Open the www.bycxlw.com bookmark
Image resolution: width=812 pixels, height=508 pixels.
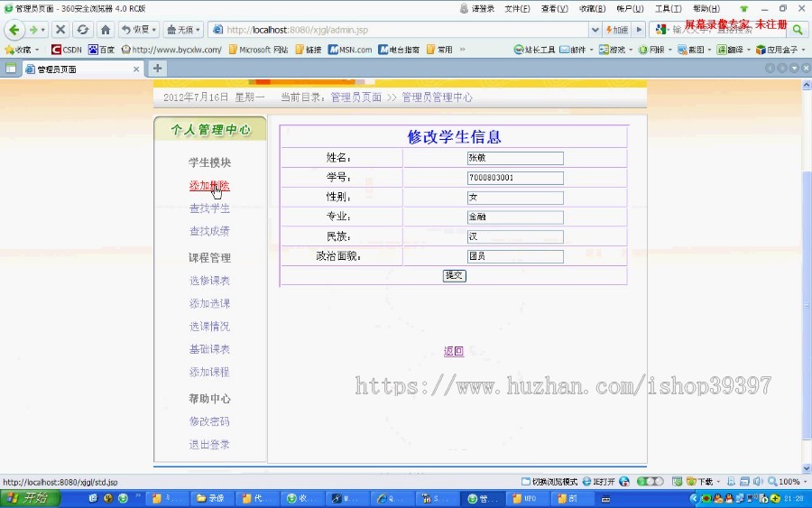click(x=171, y=50)
